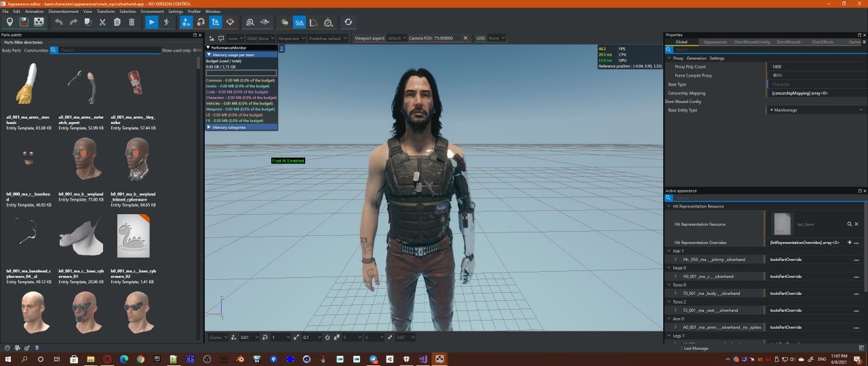Click the walking figure animation icon
The width and height of the screenshot is (868, 366).
click(167, 22)
